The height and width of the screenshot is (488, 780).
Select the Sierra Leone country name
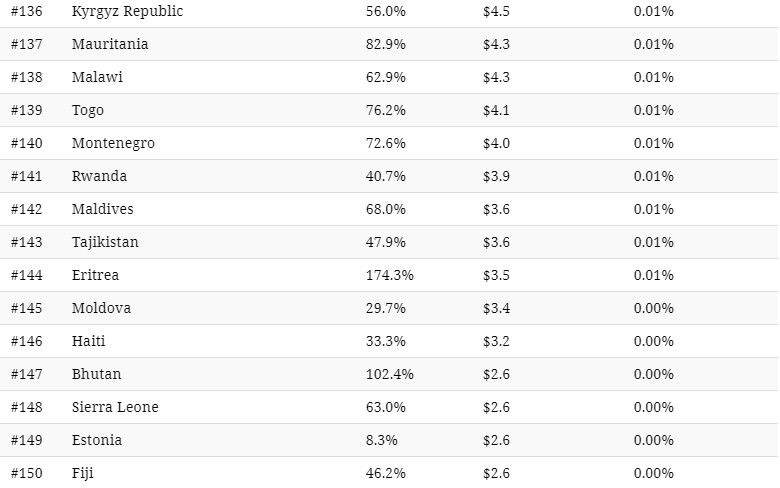tap(115, 407)
